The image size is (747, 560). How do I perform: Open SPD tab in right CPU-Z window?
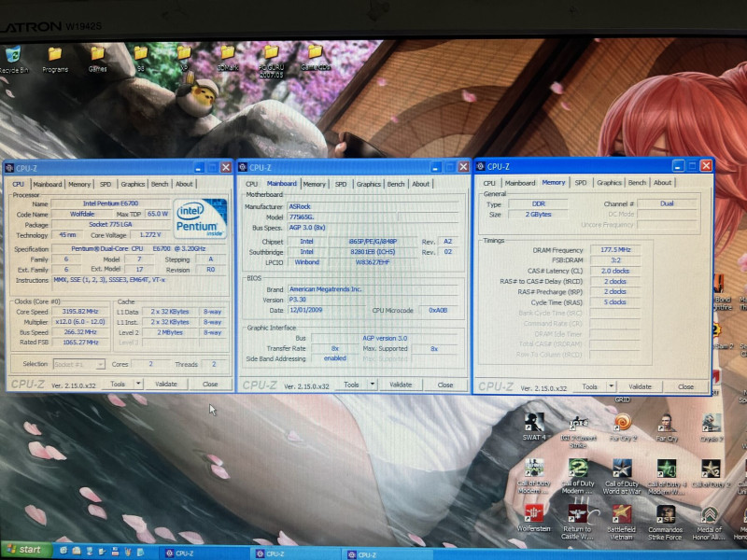click(580, 182)
